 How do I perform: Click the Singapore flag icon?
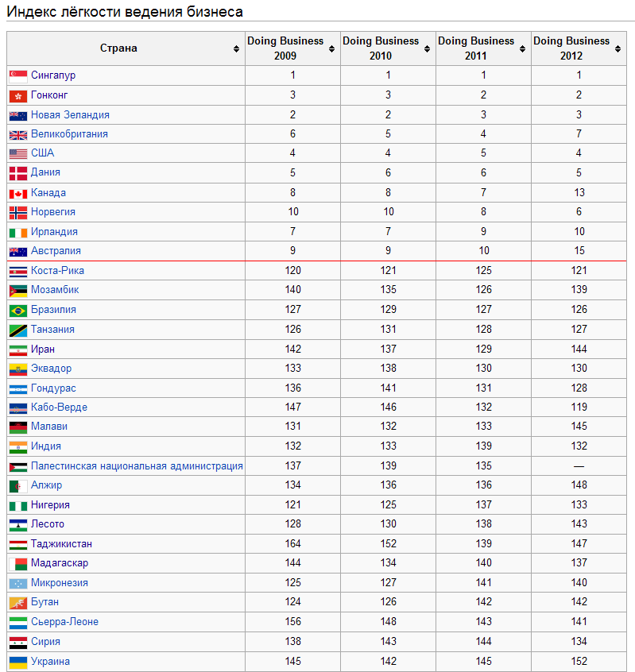(x=18, y=76)
